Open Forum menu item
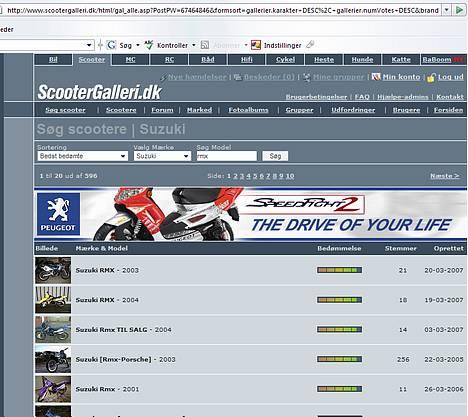This screenshot has height=417, width=468. [x=162, y=110]
